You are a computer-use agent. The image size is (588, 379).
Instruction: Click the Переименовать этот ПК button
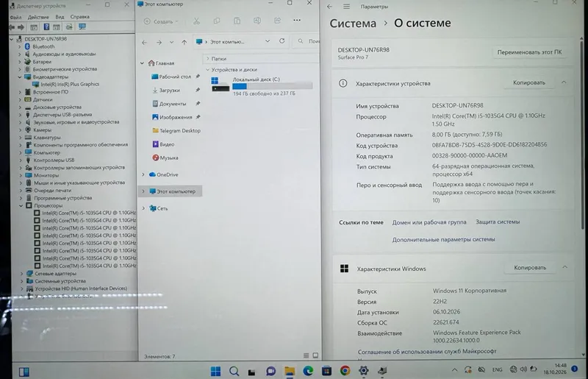[529, 52]
